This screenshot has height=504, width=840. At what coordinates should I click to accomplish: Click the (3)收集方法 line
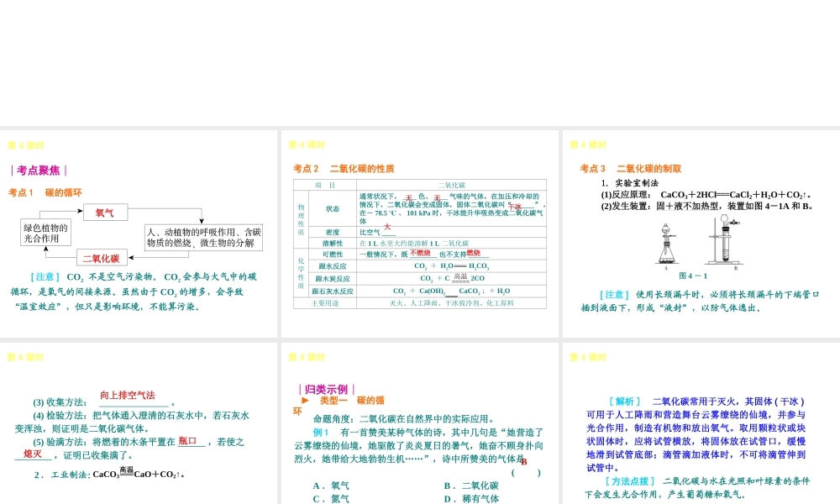point(104,402)
